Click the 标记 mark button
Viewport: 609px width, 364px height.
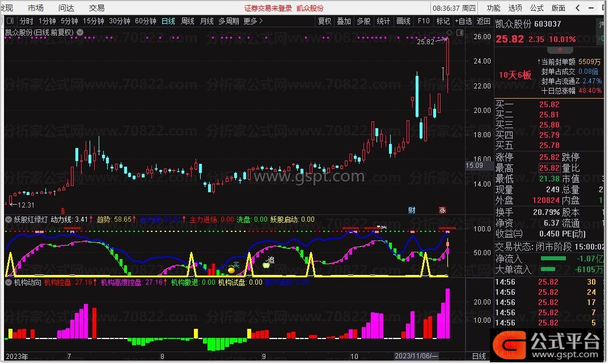click(443, 21)
